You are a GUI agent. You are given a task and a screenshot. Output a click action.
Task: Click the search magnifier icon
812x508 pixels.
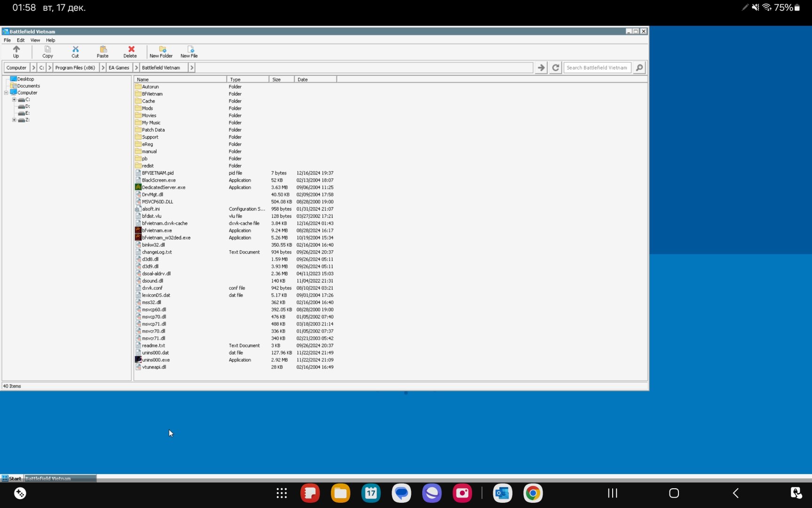pyautogui.click(x=639, y=68)
